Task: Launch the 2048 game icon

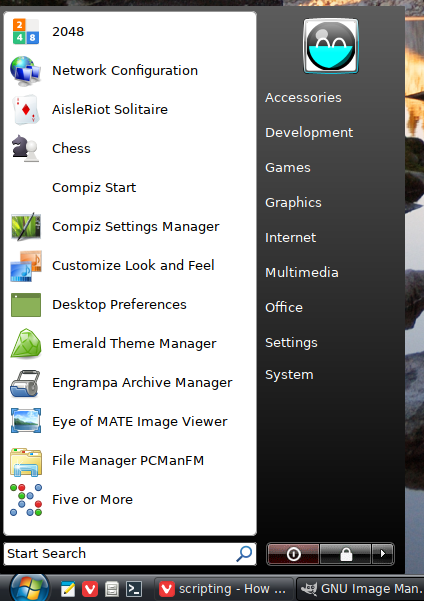Action: tap(26, 31)
